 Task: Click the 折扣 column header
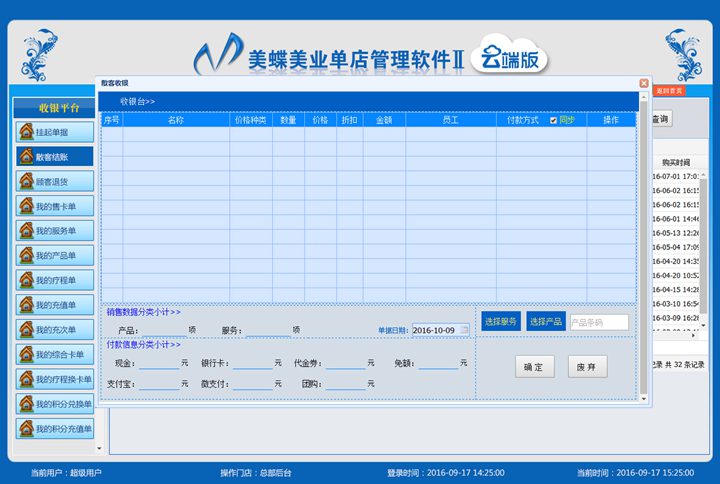tap(349, 120)
